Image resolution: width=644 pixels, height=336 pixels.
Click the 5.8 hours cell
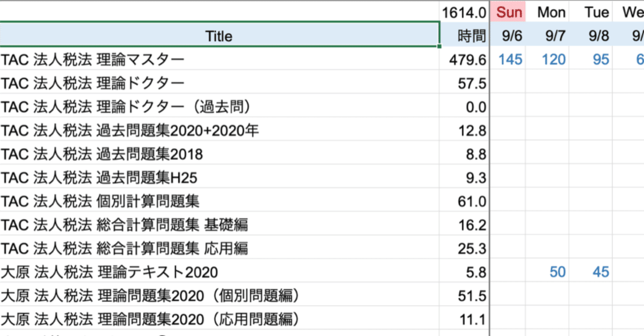tap(465, 272)
